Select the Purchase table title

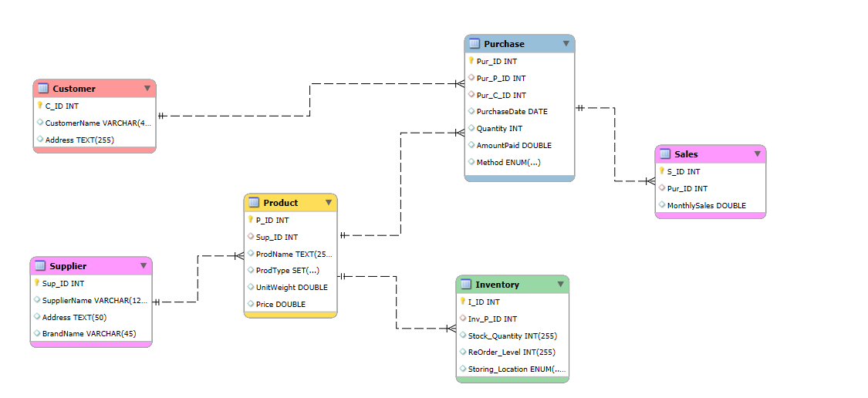(x=505, y=44)
